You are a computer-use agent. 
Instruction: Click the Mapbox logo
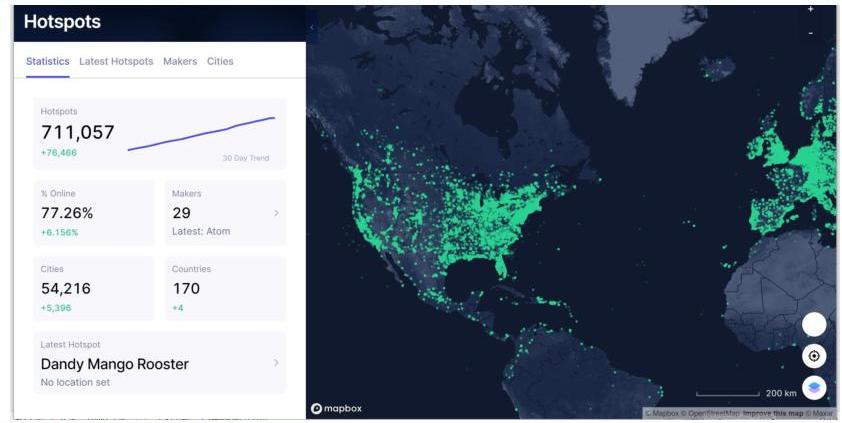point(336,408)
